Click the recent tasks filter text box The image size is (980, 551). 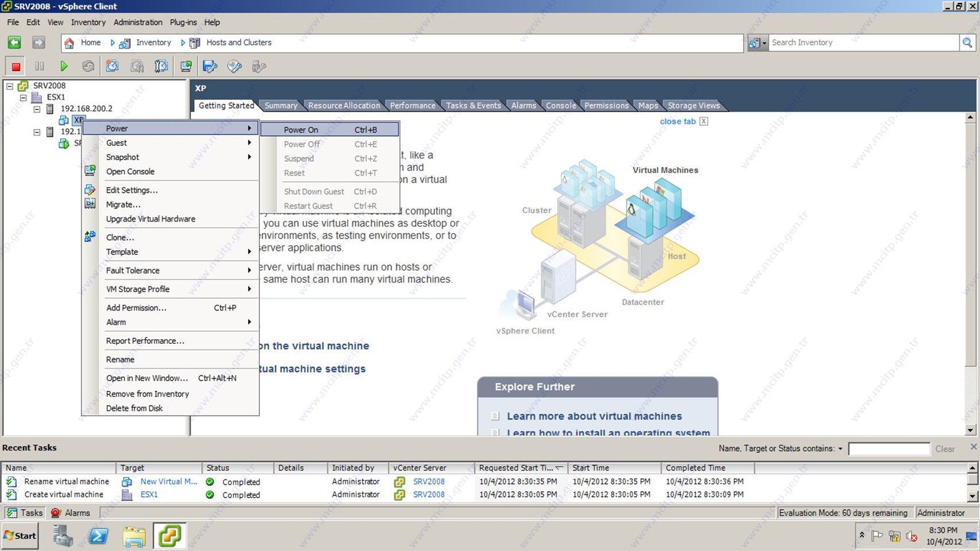(x=889, y=449)
